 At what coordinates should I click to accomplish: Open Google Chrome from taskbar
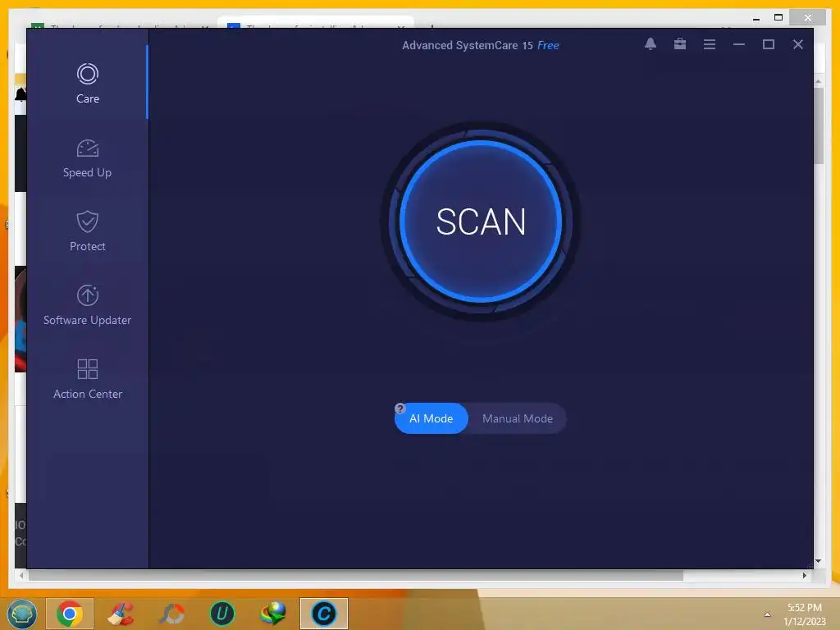[70, 614]
